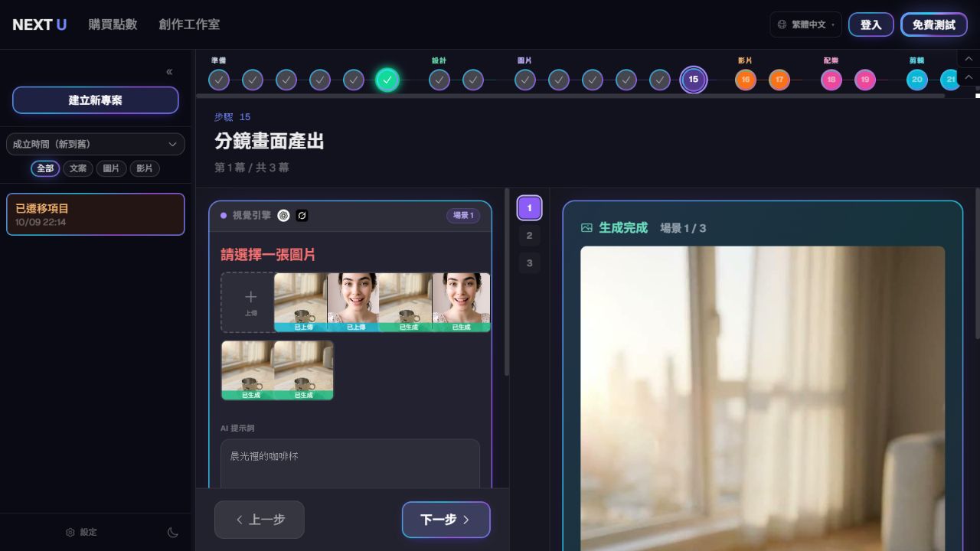Image resolution: width=980 pixels, height=551 pixels.
Task: Switch to scene tab 1
Action: point(529,208)
